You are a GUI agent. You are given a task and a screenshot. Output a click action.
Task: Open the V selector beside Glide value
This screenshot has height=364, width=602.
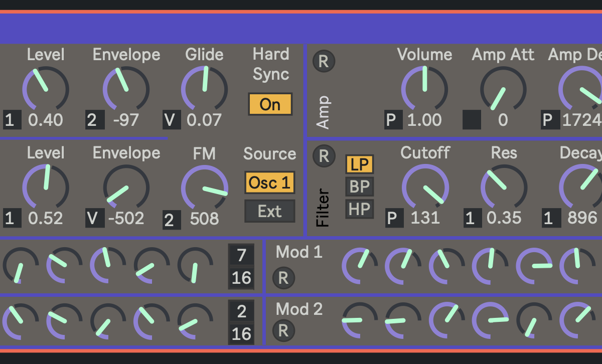172,120
